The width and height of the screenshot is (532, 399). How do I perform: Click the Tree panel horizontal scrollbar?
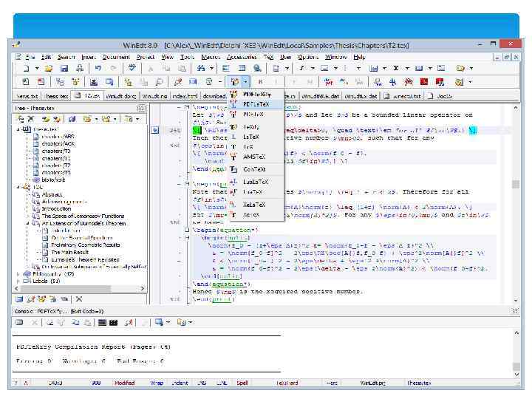(81, 288)
